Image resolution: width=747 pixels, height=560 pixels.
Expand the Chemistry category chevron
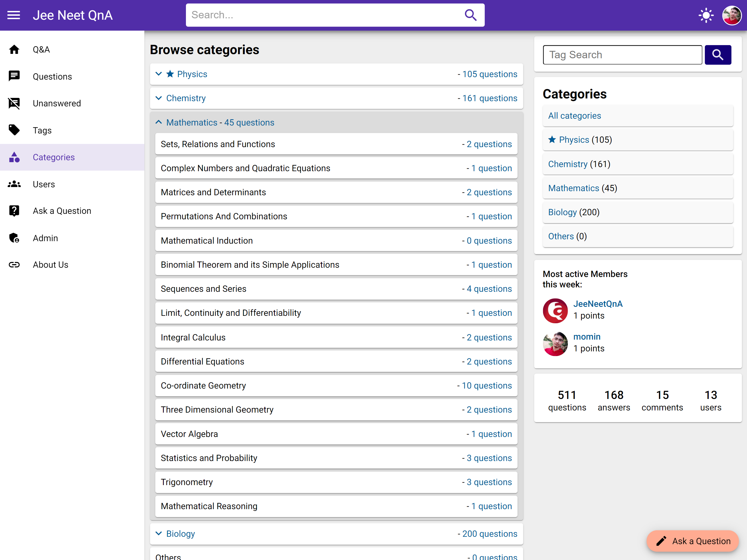pos(158,98)
